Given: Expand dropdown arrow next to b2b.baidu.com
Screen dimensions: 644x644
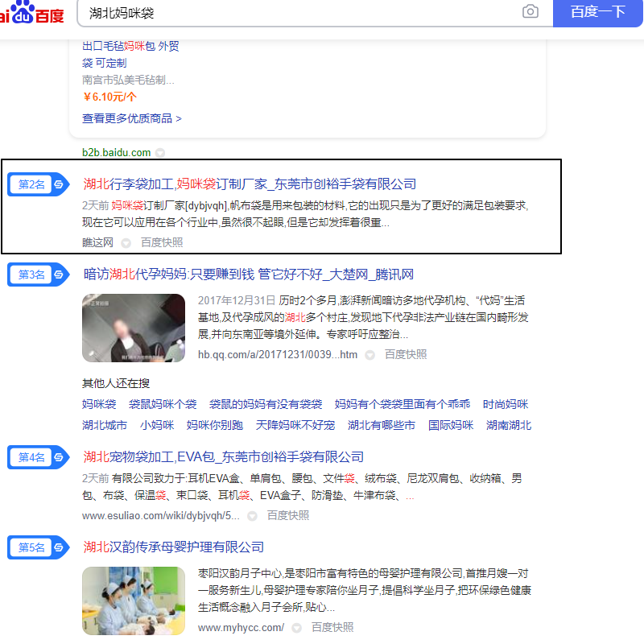Looking at the screenshot, I should pos(160,153).
